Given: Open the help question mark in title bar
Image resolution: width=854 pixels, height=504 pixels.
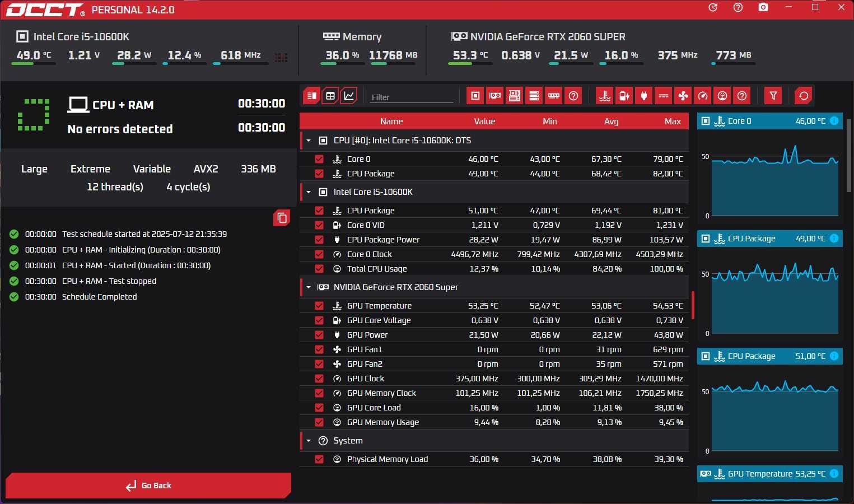Looking at the screenshot, I should pos(738,7).
